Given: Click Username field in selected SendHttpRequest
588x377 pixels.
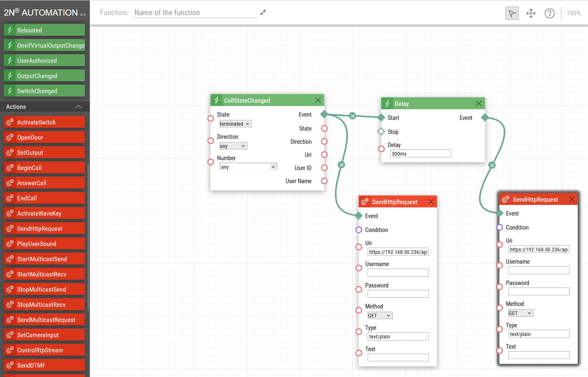Looking at the screenshot, I should click(x=539, y=270).
